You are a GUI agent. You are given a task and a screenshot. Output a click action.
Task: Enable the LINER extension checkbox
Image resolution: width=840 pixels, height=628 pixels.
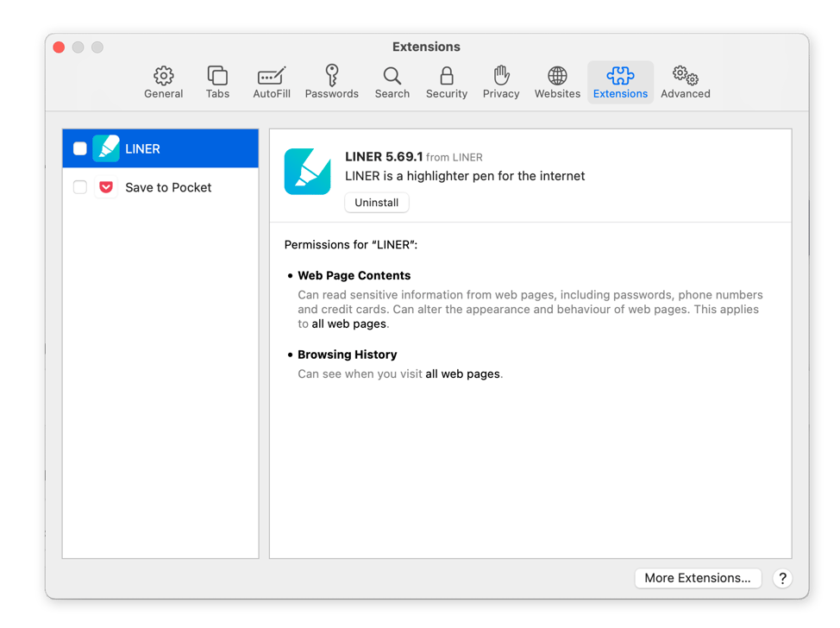click(80, 148)
